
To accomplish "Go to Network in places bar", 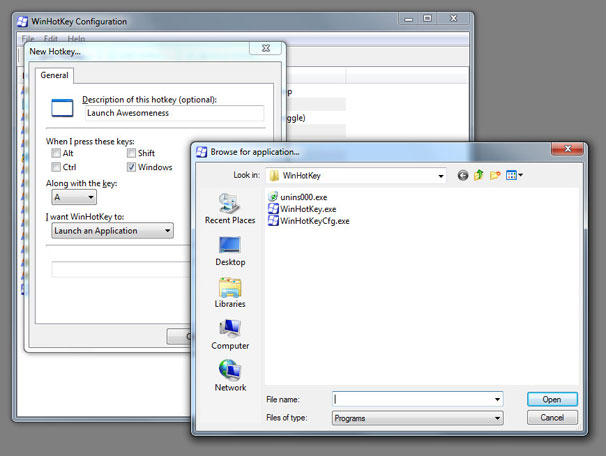I will (230, 376).
